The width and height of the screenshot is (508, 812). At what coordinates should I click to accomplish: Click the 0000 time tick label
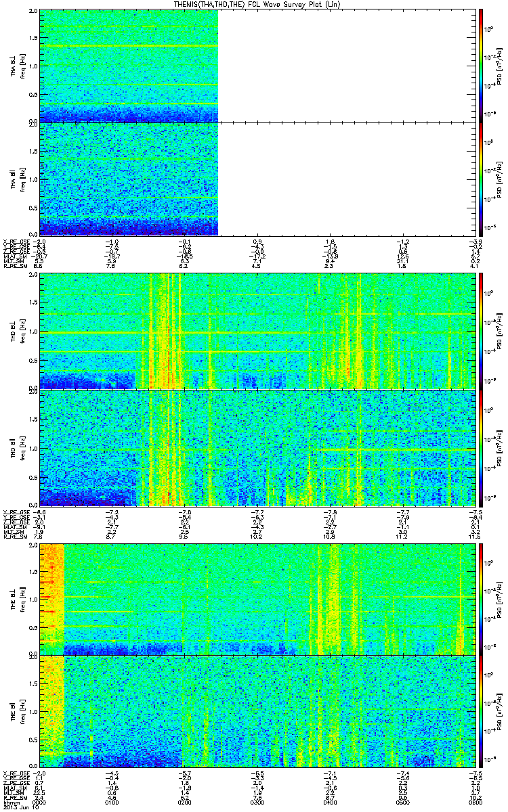tap(40, 801)
